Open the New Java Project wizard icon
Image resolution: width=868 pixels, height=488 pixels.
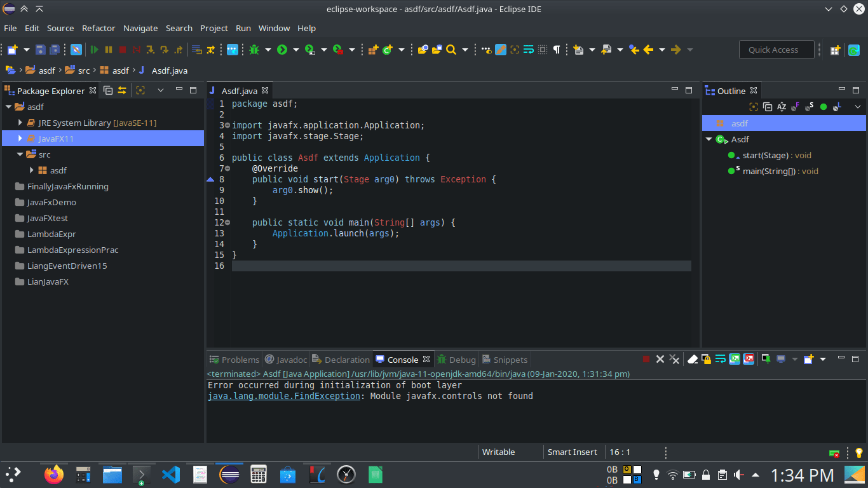pos(11,50)
